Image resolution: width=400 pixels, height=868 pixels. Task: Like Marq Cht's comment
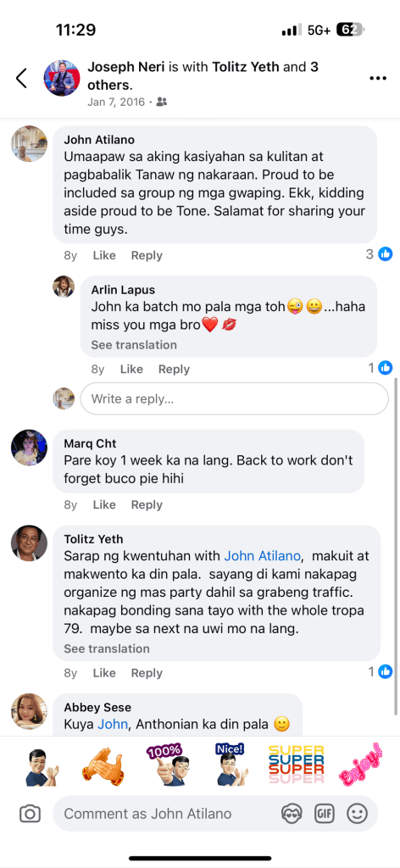(x=104, y=504)
